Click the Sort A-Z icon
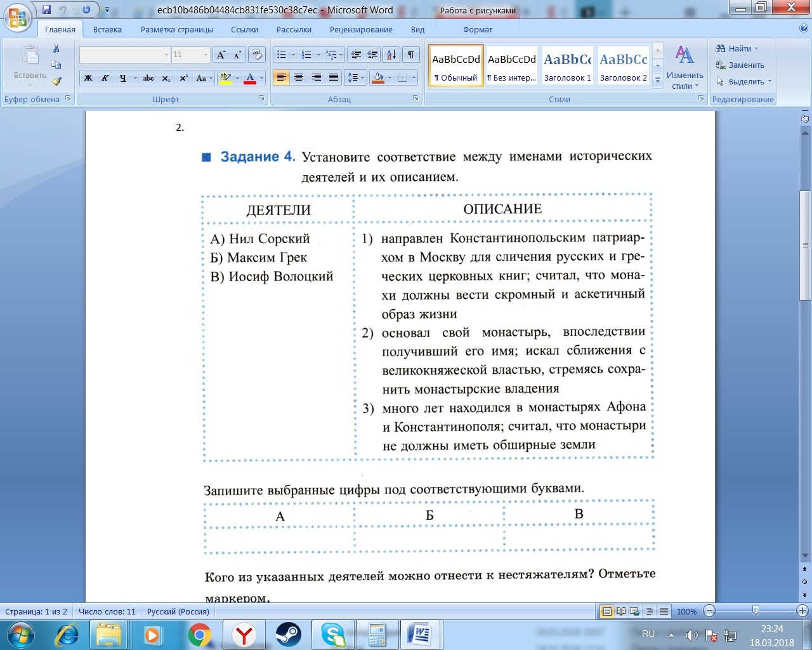 391,55
